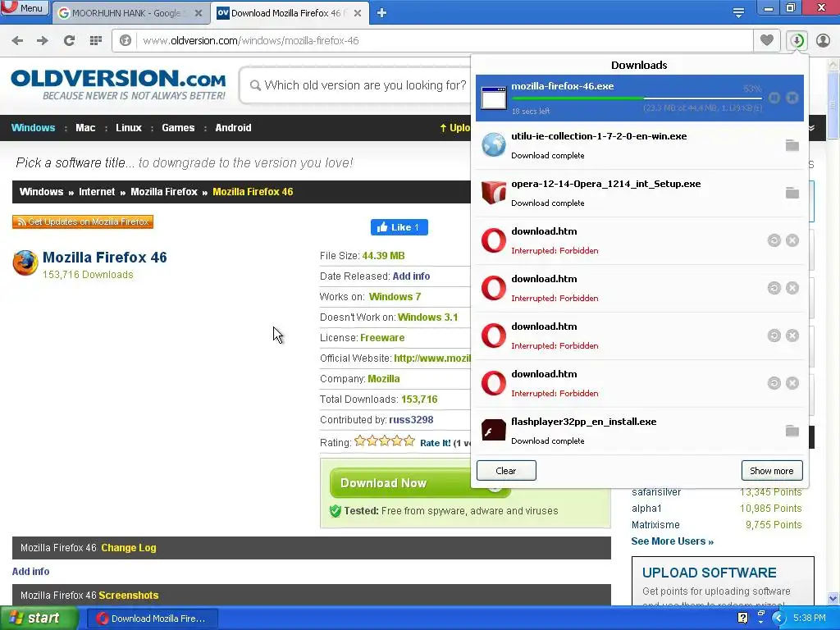The image size is (840, 630).
Task: Select utilu-ie-collection-1-7-2-0-en-win.exe entry
Action: (x=640, y=146)
